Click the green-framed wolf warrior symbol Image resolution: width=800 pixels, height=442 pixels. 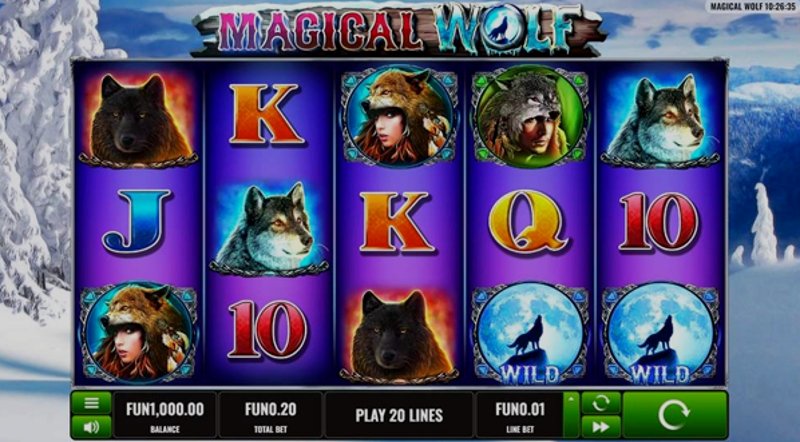pyautogui.click(x=530, y=117)
